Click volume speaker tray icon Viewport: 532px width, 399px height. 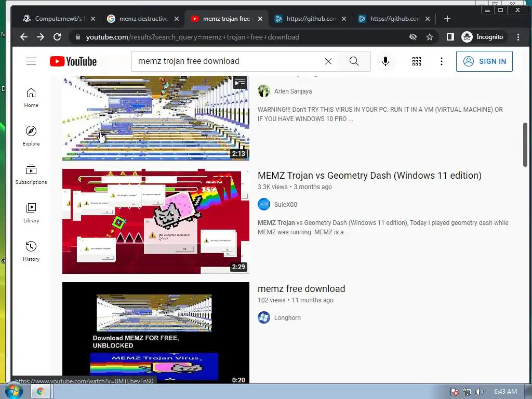[x=480, y=392]
